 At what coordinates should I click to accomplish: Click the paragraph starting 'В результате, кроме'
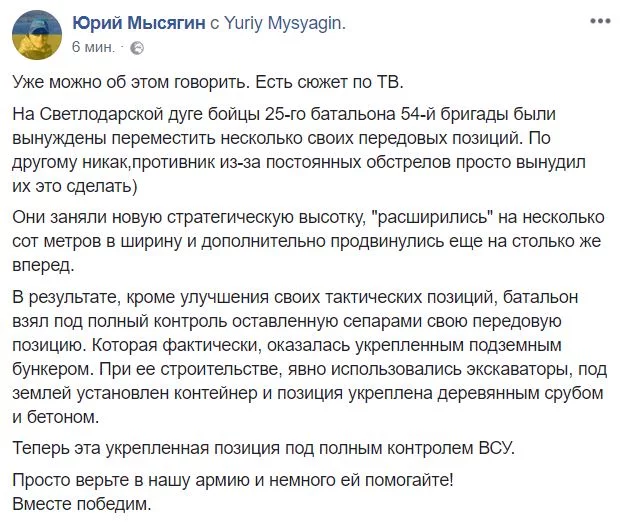click(x=310, y=357)
